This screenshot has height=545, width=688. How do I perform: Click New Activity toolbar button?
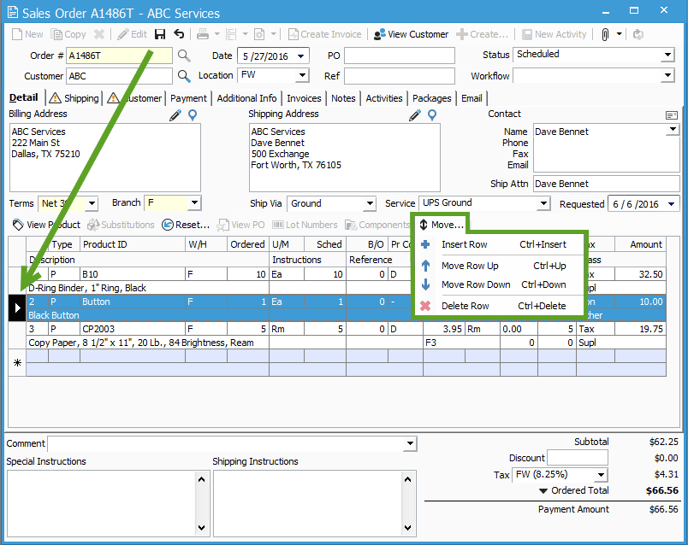click(554, 34)
